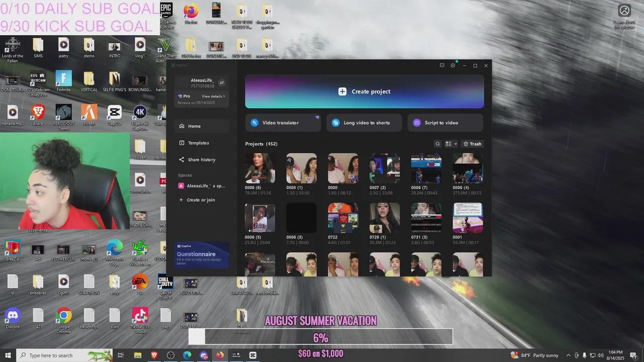The height and width of the screenshot is (362, 644).
Task: Open the blank project 0806 (3)
Action: (x=301, y=218)
